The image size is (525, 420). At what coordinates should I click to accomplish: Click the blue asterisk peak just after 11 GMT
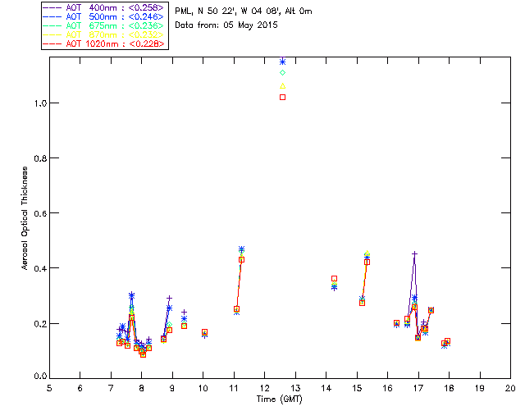tap(241, 249)
